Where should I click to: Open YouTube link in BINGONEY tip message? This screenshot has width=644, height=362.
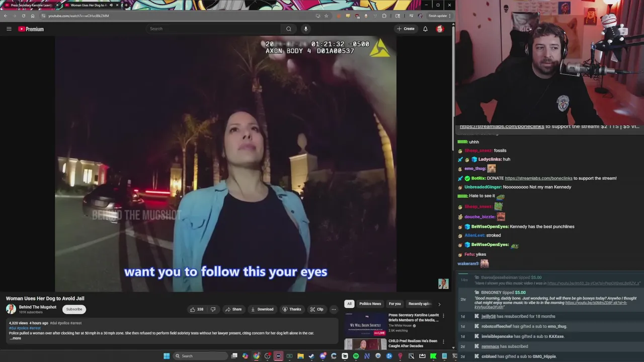(596, 303)
